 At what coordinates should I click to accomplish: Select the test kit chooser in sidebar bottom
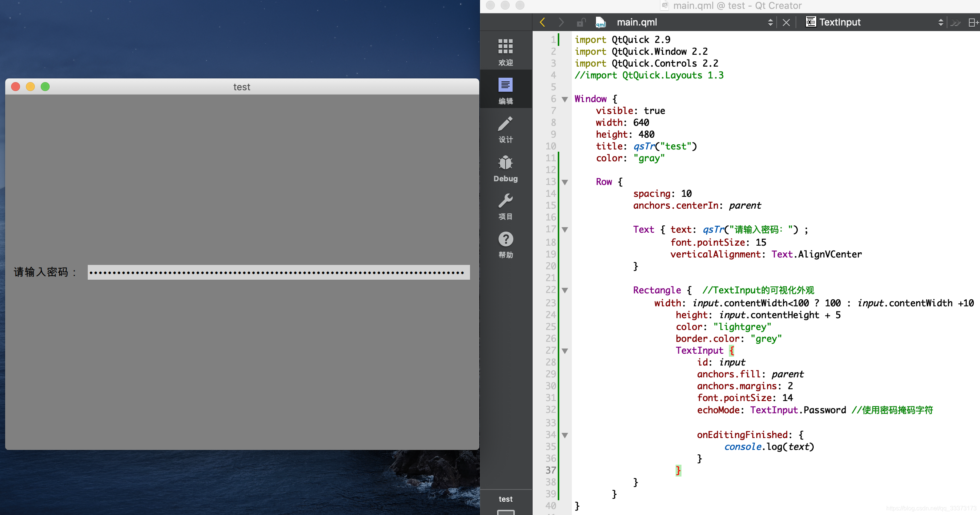click(x=505, y=499)
